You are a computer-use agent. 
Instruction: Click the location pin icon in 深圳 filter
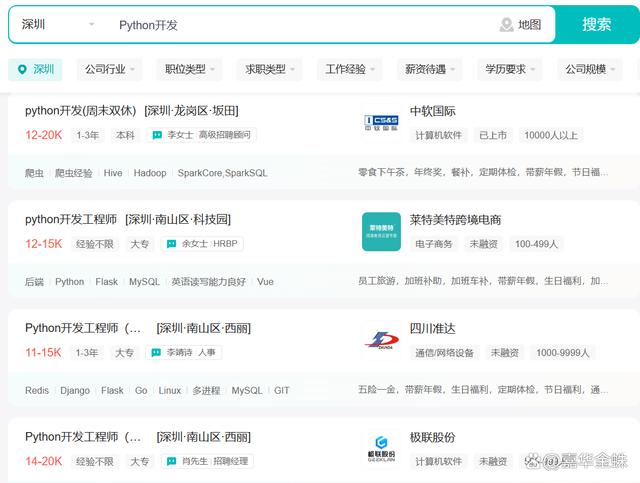[x=22, y=70]
